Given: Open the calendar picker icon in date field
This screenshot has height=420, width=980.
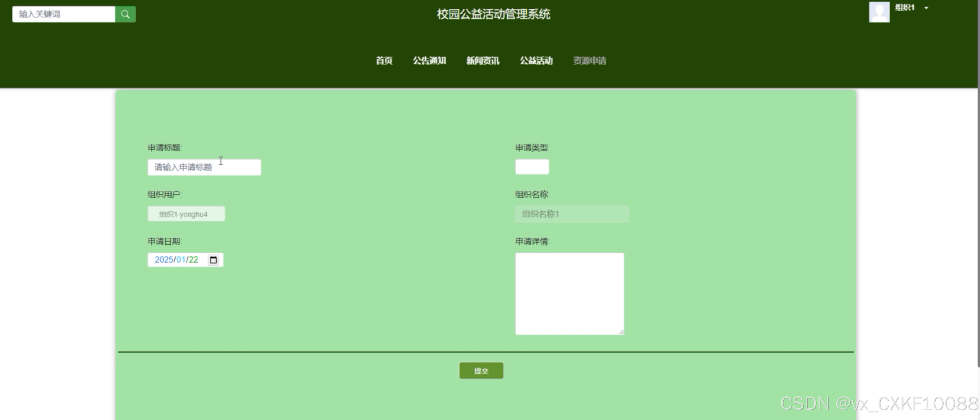Looking at the screenshot, I should [x=213, y=260].
